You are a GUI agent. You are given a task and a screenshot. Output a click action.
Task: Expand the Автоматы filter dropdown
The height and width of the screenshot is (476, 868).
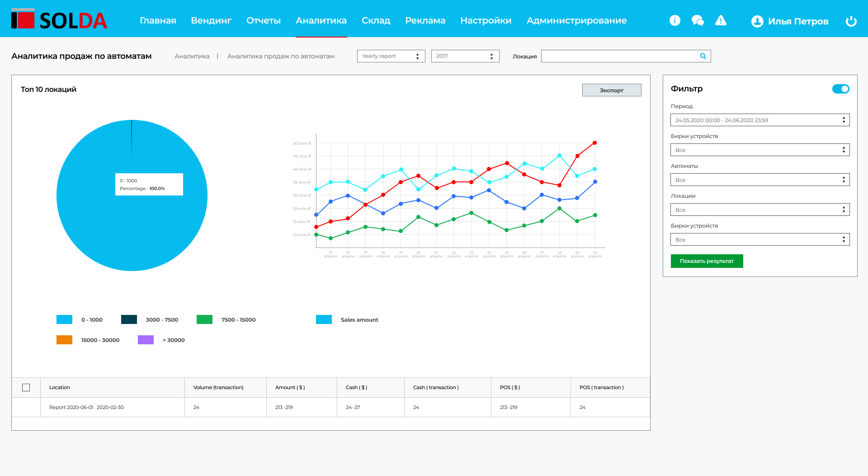click(759, 180)
